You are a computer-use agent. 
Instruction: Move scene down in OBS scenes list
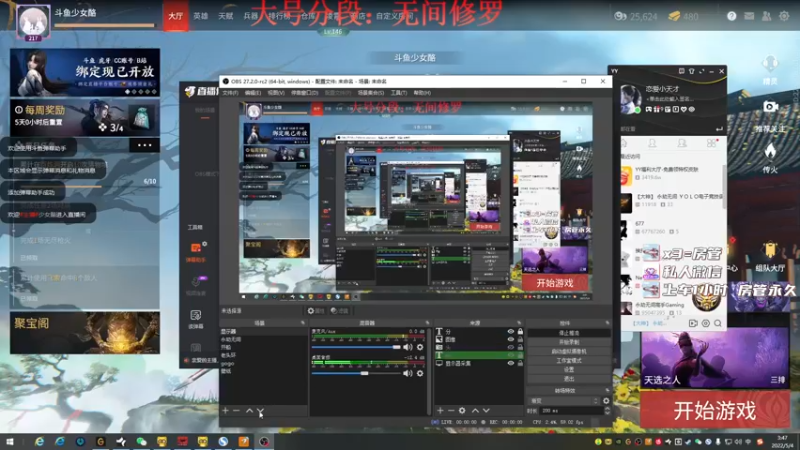coord(260,411)
